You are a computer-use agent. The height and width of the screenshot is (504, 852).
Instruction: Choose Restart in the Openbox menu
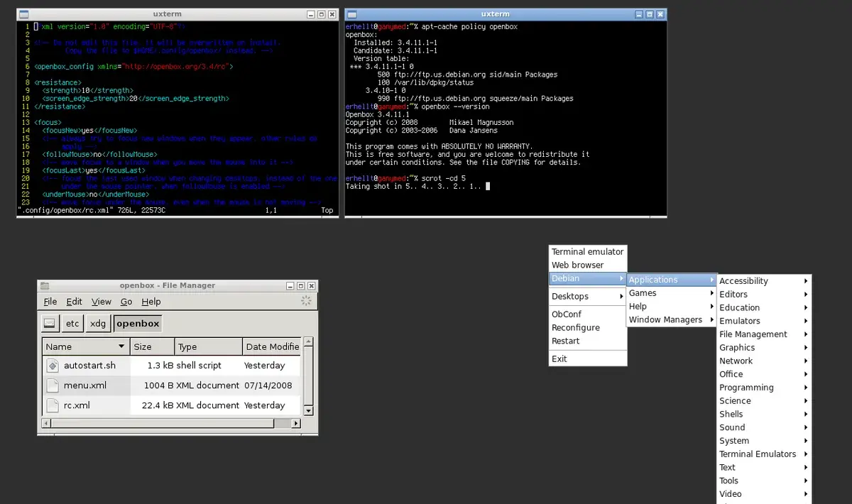(588, 341)
